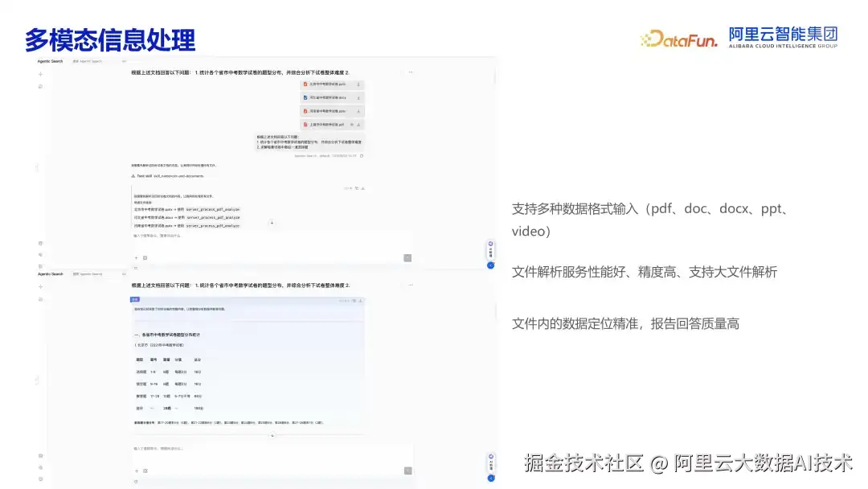The image size is (868, 489).
Task: Download the 北京市中考数学试卷 attachment
Action: point(358,84)
